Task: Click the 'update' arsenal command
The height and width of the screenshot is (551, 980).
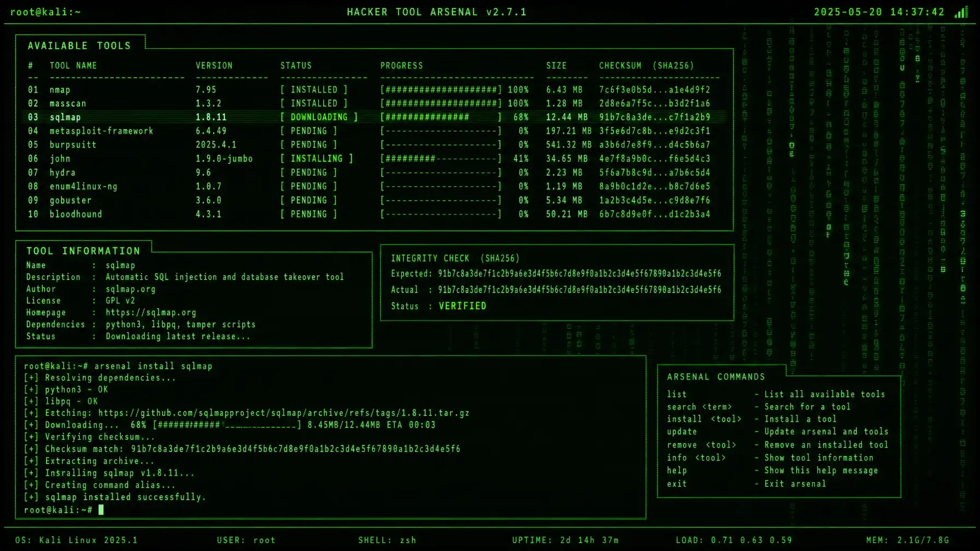Action: [682, 432]
